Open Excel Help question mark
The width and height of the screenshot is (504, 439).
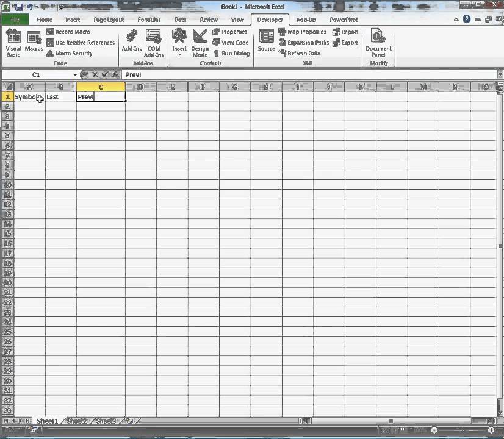466,20
